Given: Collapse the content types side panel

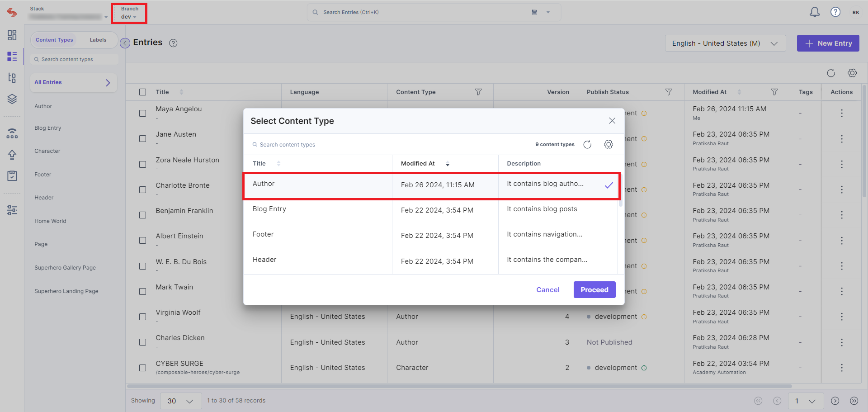Looking at the screenshot, I should (x=125, y=43).
